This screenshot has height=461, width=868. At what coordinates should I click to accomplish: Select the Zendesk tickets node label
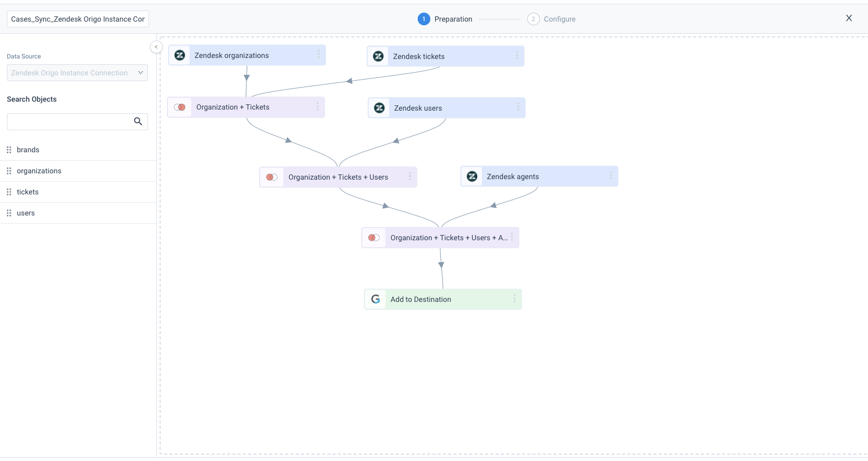[x=419, y=56]
